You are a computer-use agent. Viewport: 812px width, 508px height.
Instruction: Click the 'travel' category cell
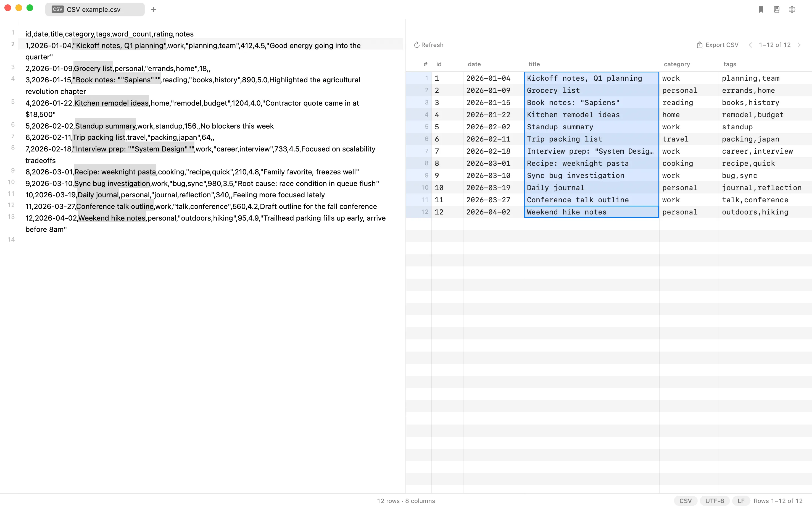689,139
